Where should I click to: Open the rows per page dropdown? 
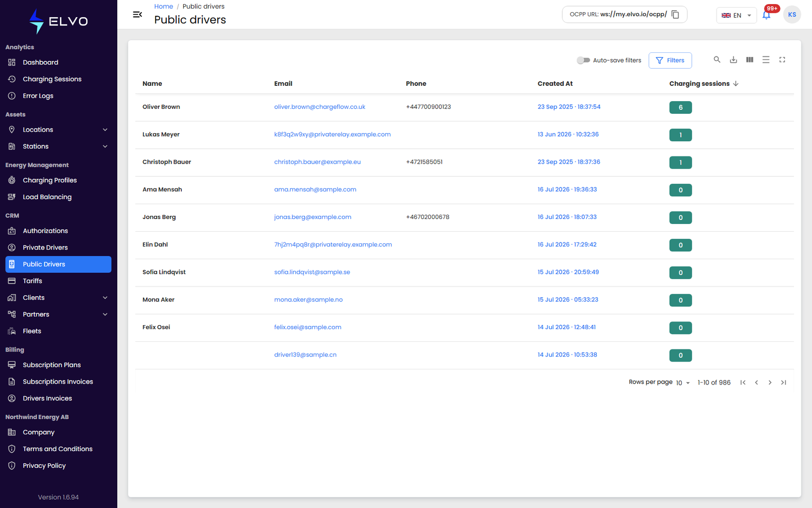click(x=683, y=383)
